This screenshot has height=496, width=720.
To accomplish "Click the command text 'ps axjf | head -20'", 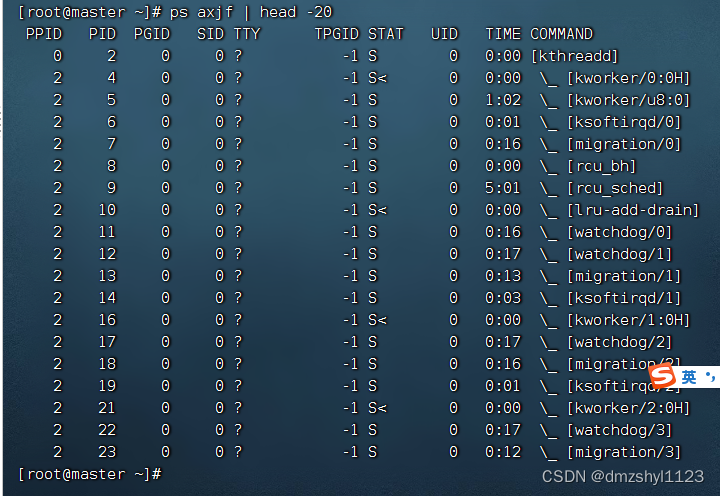I will click(x=251, y=12).
